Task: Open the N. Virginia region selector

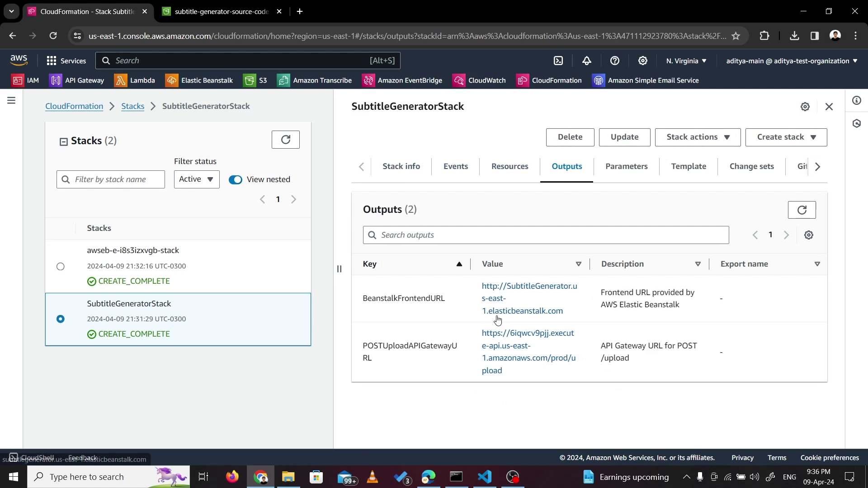Action: pos(686,61)
